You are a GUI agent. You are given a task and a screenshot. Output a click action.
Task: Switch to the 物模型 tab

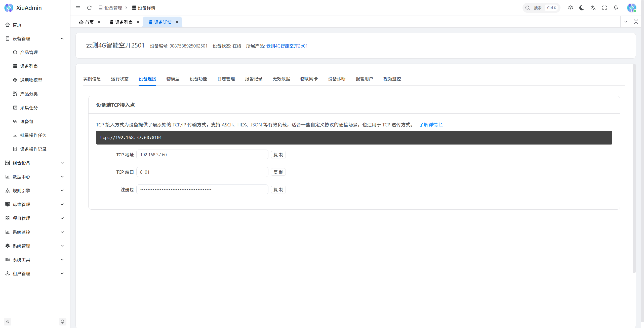point(173,79)
